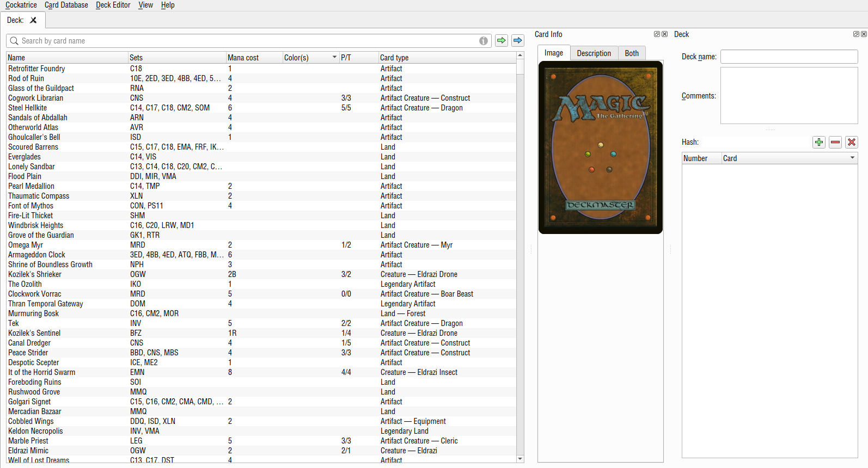Select Eldrazi Mimic card row
The height and width of the screenshot is (468, 868).
(261, 451)
